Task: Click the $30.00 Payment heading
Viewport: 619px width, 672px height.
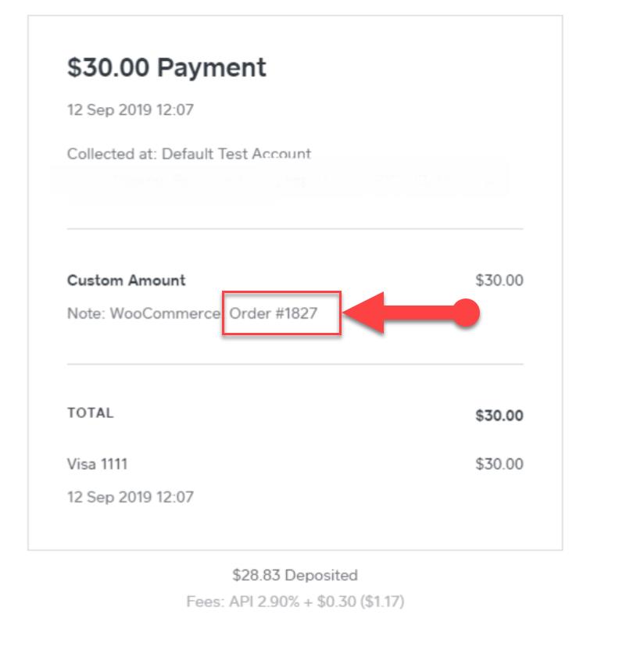Action: pyautogui.click(x=166, y=68)
